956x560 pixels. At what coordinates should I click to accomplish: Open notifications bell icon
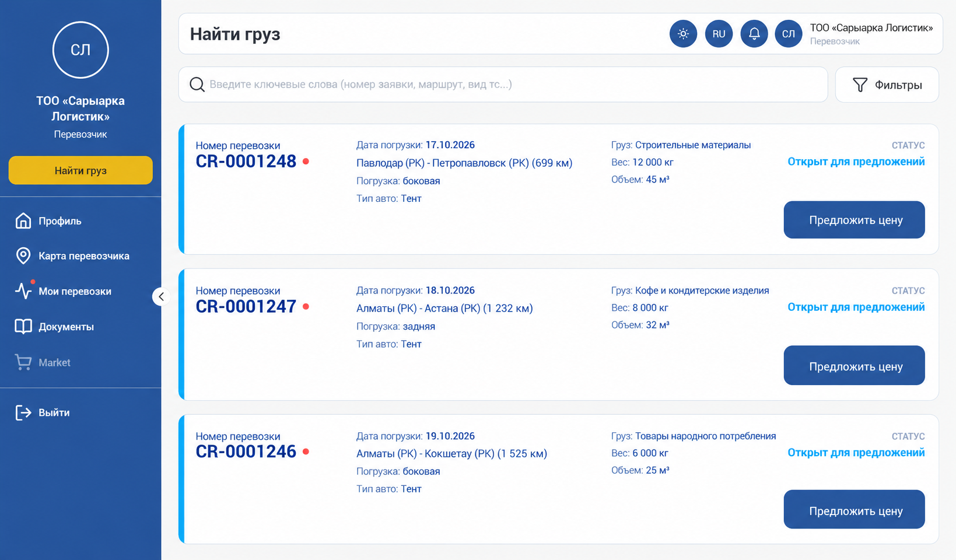[754, 34]
